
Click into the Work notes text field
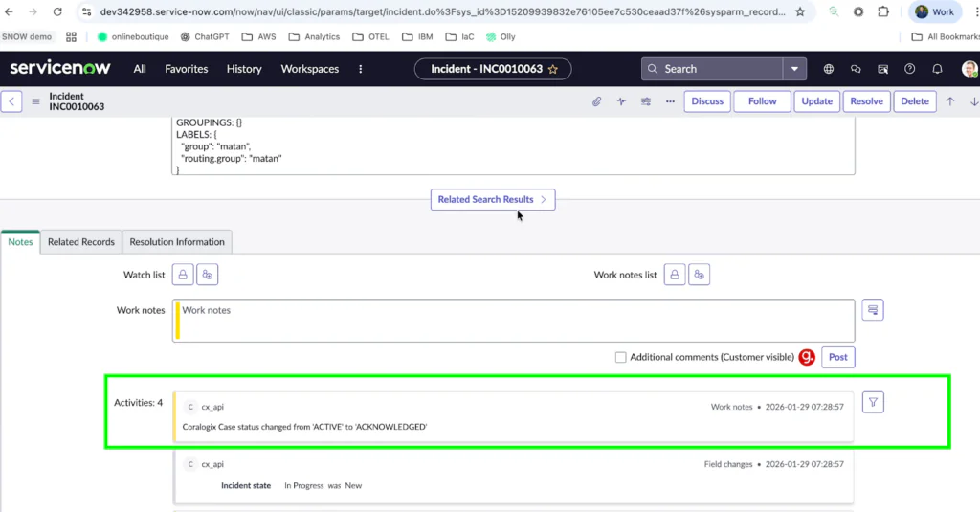(x=515, y=320)
